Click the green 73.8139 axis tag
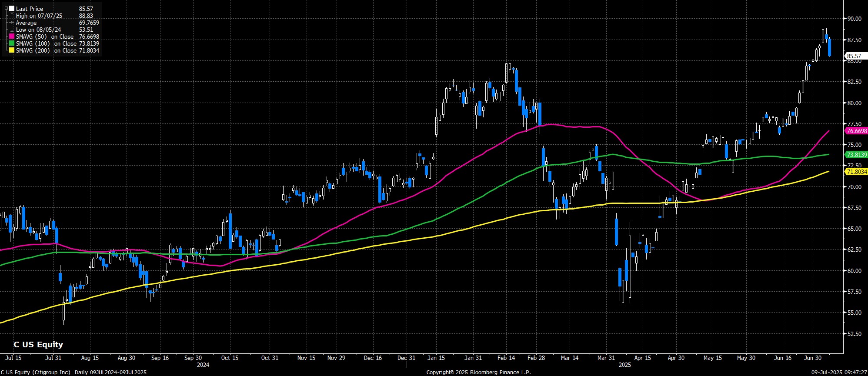Image resolution: width=868 pixels, height=376 pixels. click(856, 155)
